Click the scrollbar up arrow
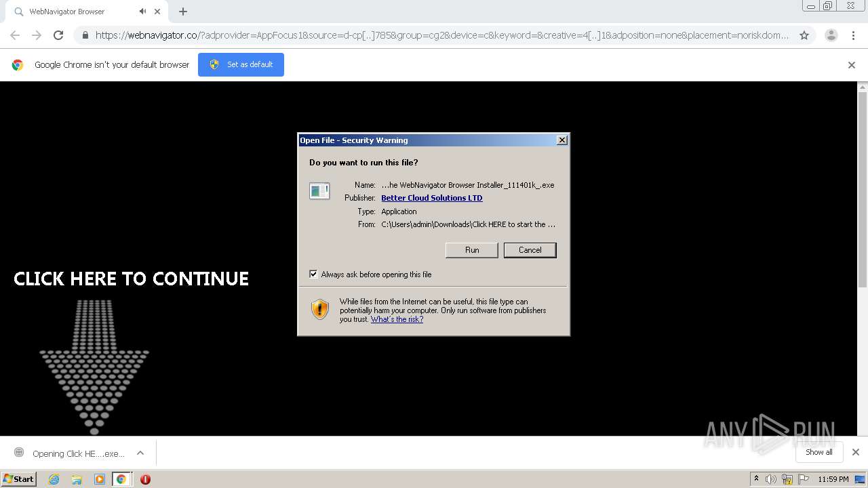This screenshot has height=488, width=868. pos(863,87)
